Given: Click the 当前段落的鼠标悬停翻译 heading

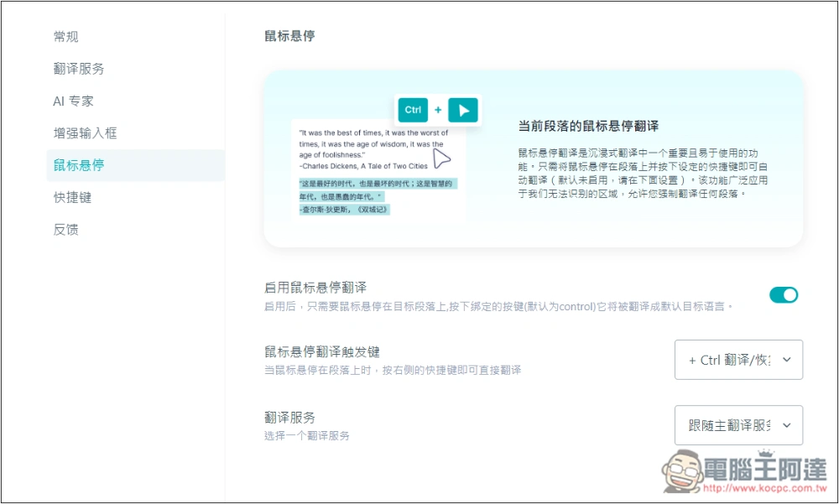Looking at the screenshot, I should pyautogui.click(x=588, y=126).
